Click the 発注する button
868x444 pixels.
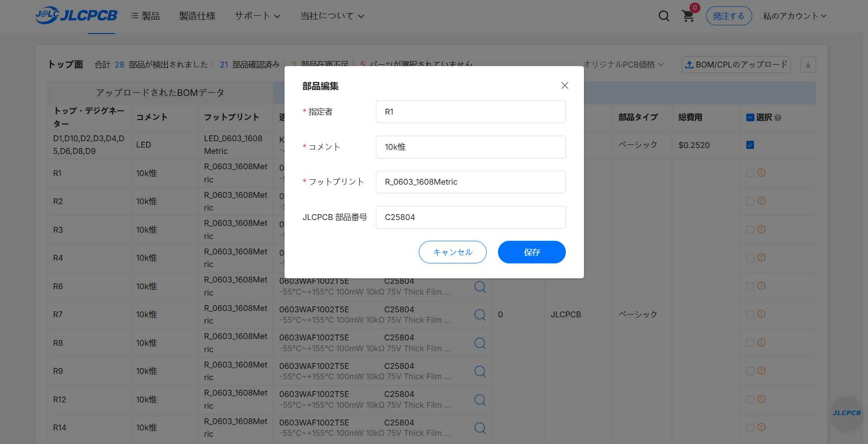pos(729,16)
